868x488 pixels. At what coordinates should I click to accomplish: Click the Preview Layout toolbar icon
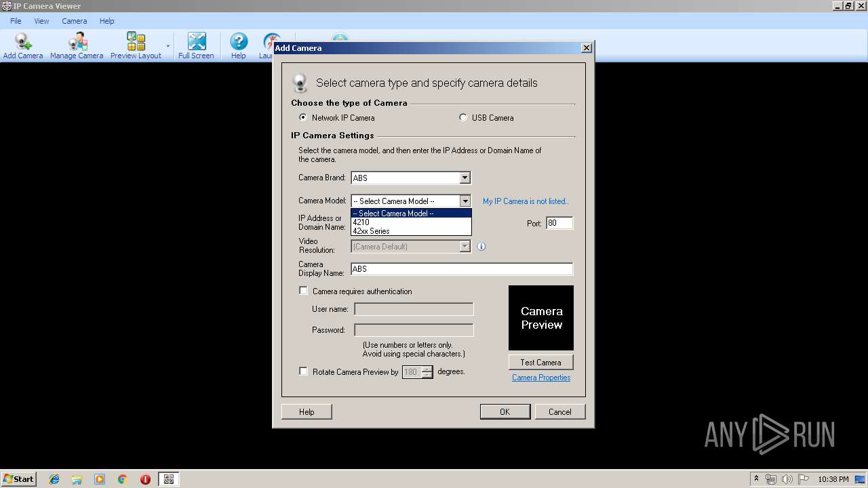(x=136, y=46)
